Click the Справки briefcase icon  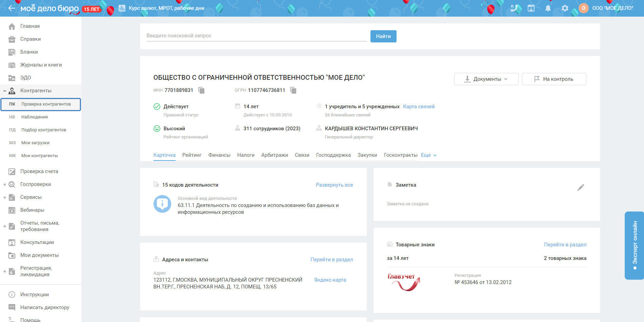coord(12,39)
